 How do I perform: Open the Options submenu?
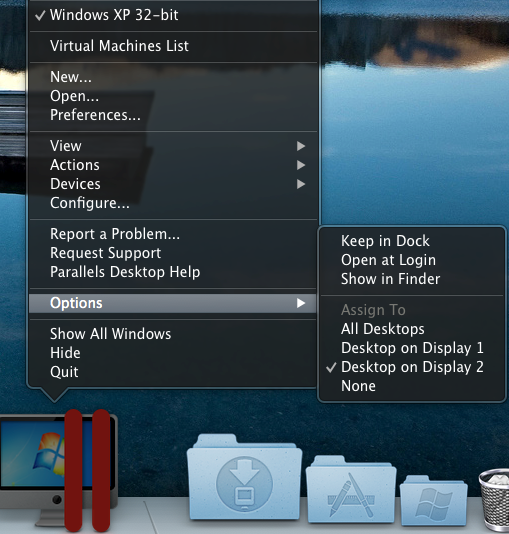click(x=173, y=303)
